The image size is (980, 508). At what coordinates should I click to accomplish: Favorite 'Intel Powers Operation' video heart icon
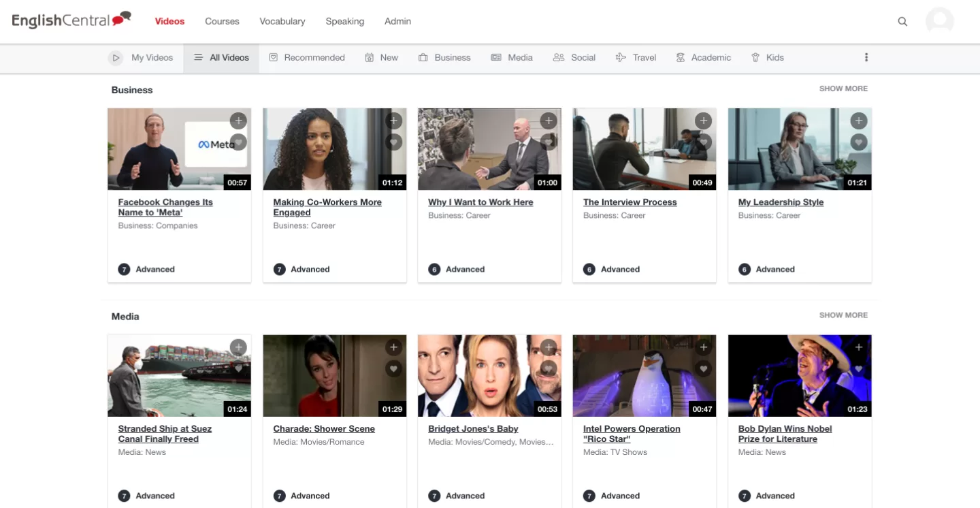point(704,369)
